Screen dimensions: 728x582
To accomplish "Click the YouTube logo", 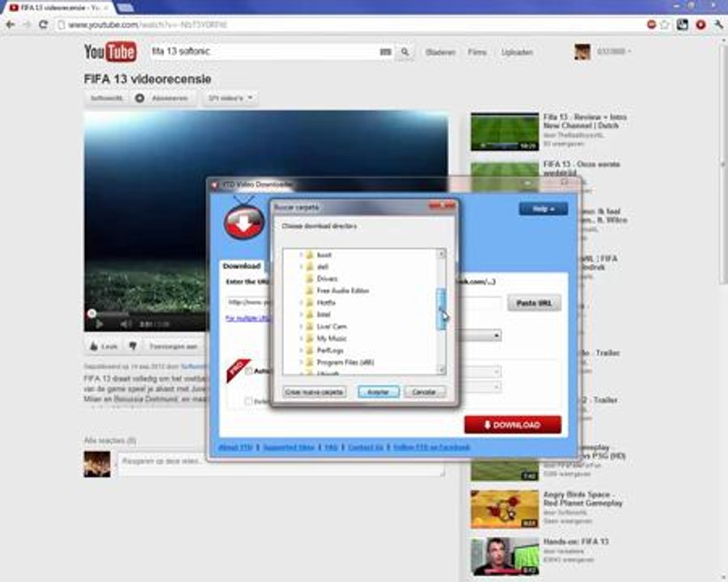I will [x=110, y=52].
